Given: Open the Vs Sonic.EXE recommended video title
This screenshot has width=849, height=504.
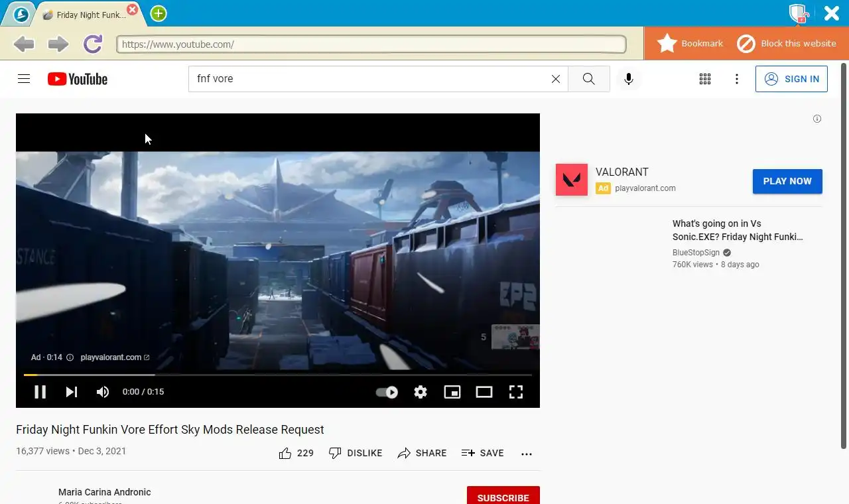Looking at the screenshot, I should click(738, 230).
